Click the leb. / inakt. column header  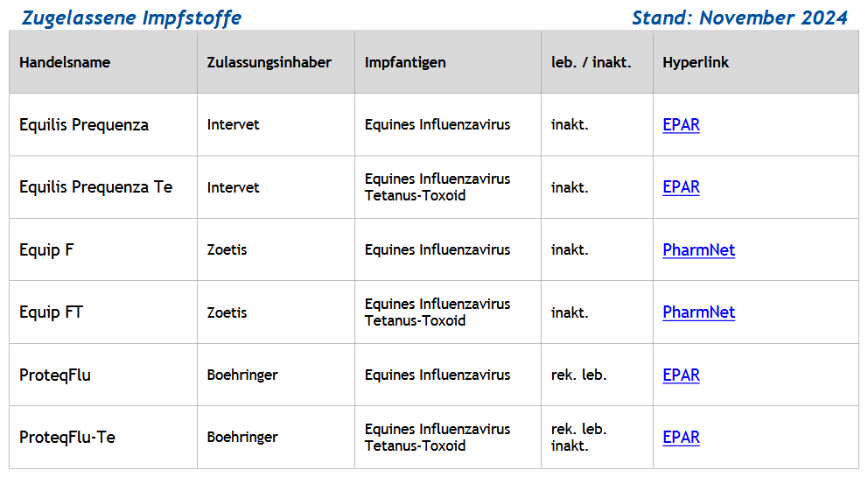pos(591,63)
